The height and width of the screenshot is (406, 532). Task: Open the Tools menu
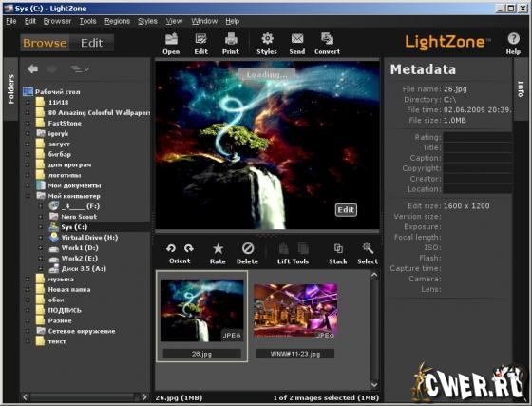87,21
